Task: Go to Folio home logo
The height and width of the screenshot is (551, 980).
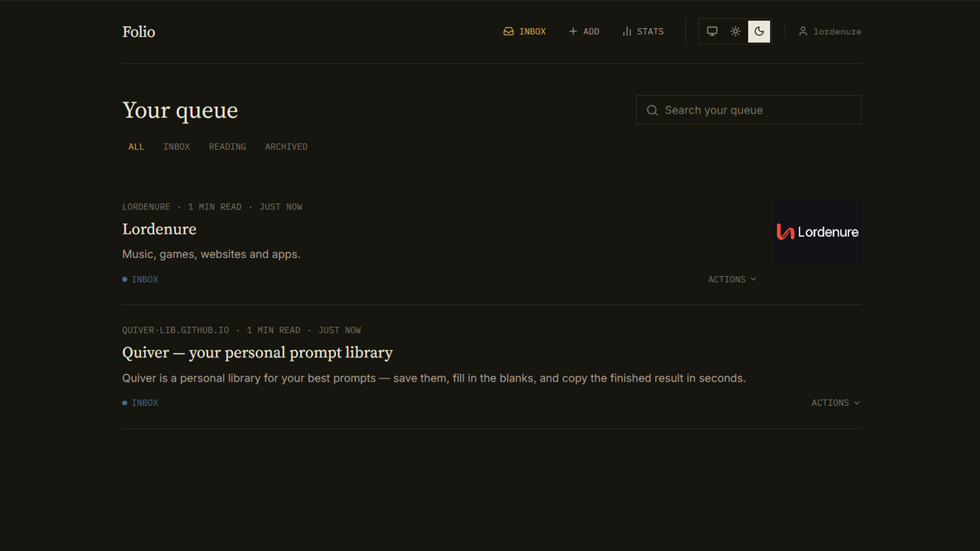Action: pos(138,32)
